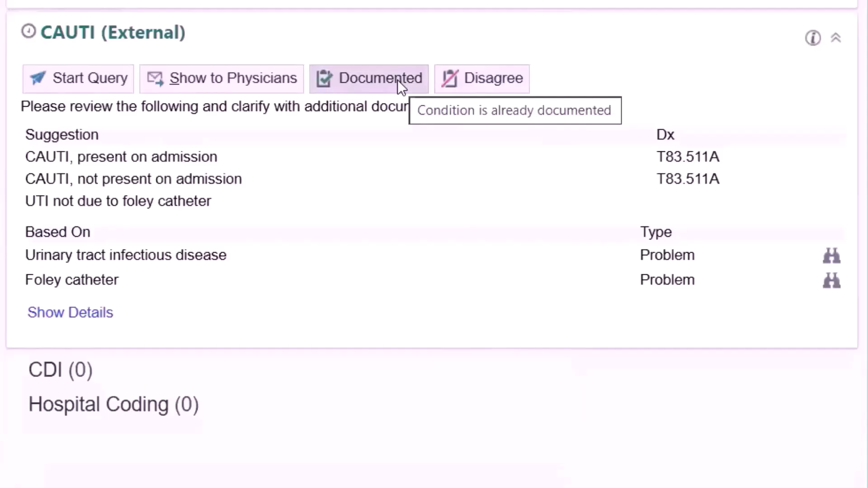Click T83.511A code for present on admission
This screenshot has width=868, height=488.
click(688, 157)
